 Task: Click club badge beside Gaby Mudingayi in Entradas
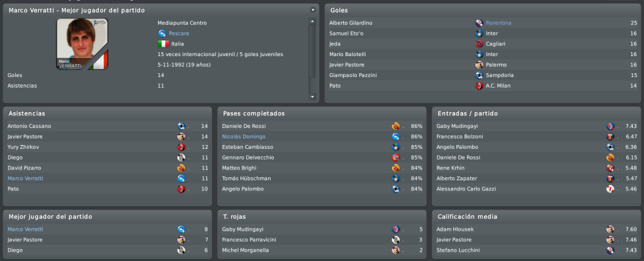[611, 126]
